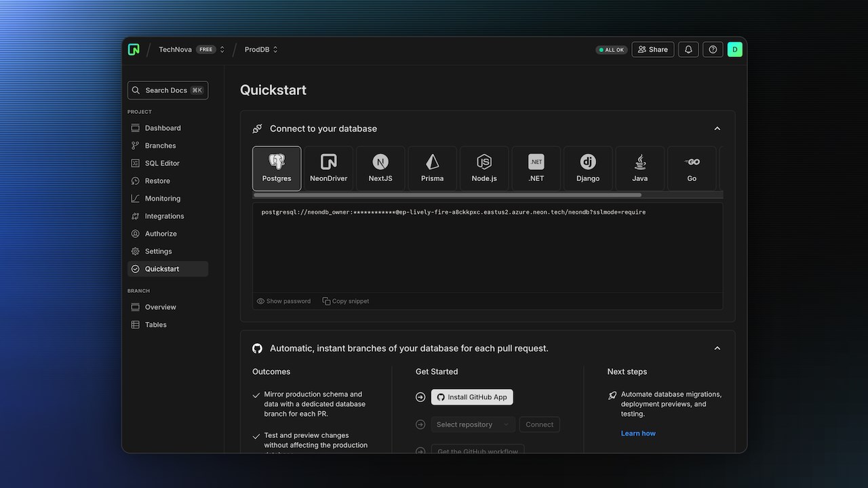868x488 pixels.
Task: Click the Search Docs field
Action: coord(167,90)
